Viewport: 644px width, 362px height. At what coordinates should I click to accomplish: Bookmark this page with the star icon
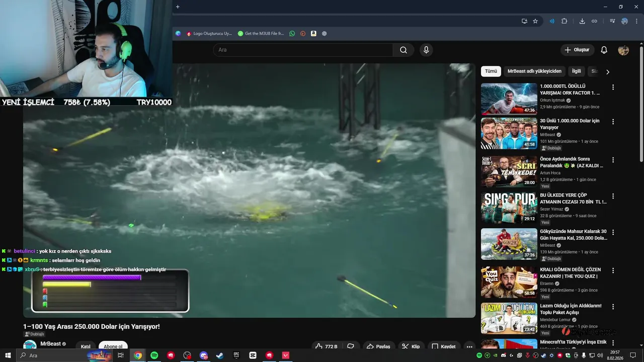point(535,21)
